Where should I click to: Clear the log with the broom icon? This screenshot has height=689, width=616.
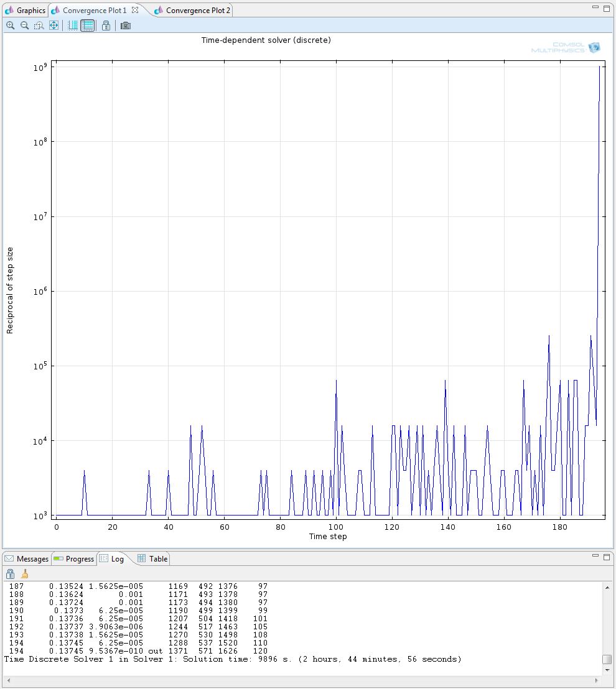(25, 574)
